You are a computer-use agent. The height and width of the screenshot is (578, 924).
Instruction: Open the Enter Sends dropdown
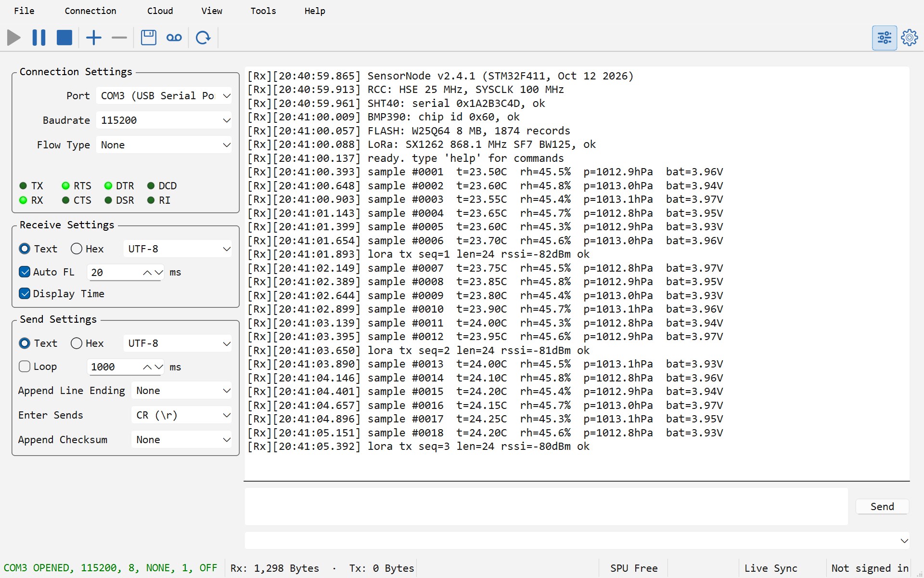[181, 415]
